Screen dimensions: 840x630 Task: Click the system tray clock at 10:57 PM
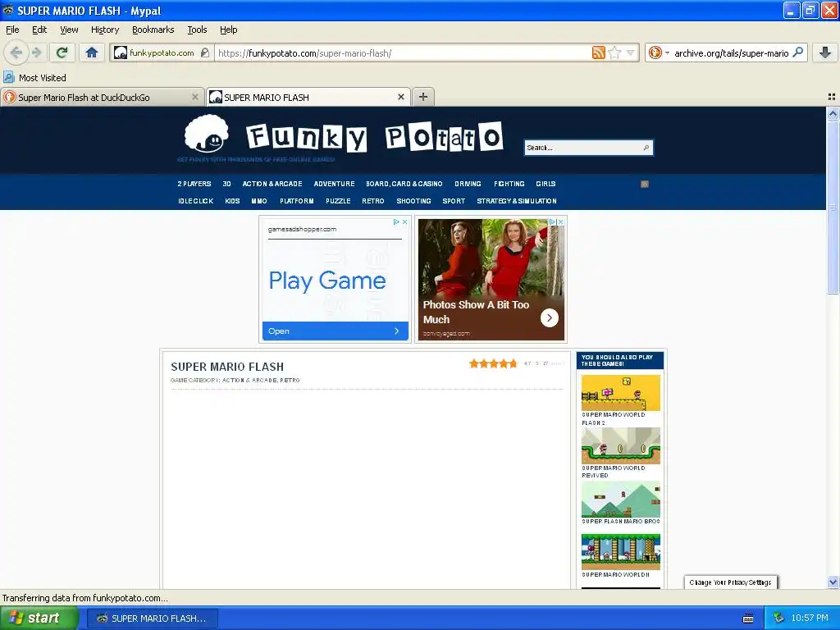point(810,619)
